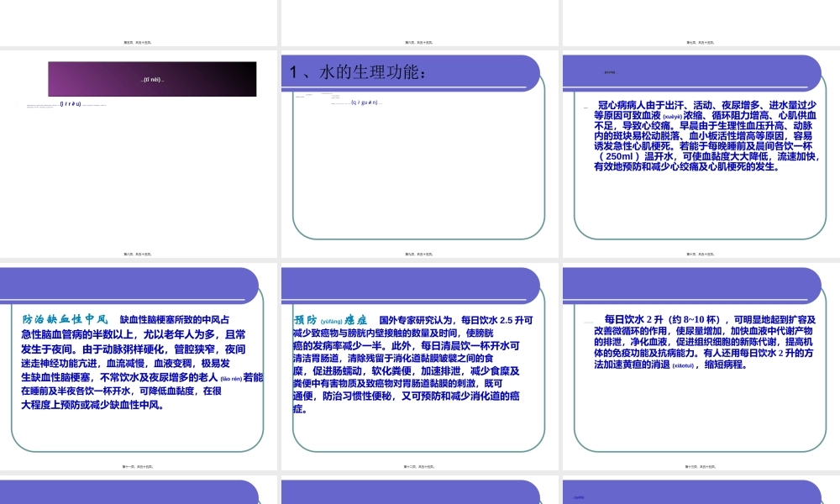Click the footer 第九页，共二十五页
840x504 pixels.
[x=417, y=252]
